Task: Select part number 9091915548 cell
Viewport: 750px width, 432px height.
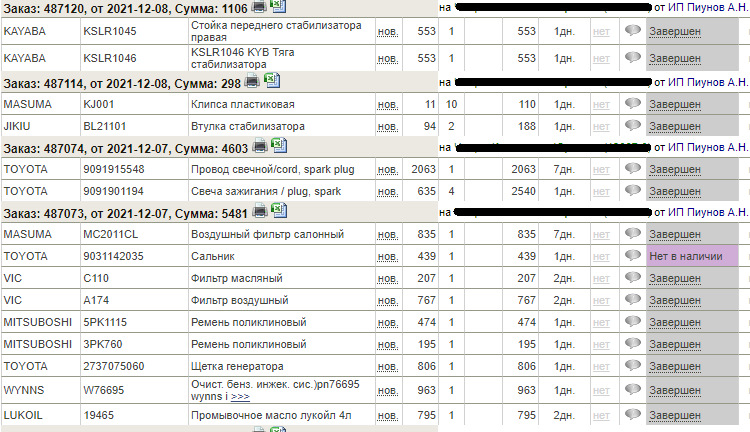Action: tap(134, 169)
